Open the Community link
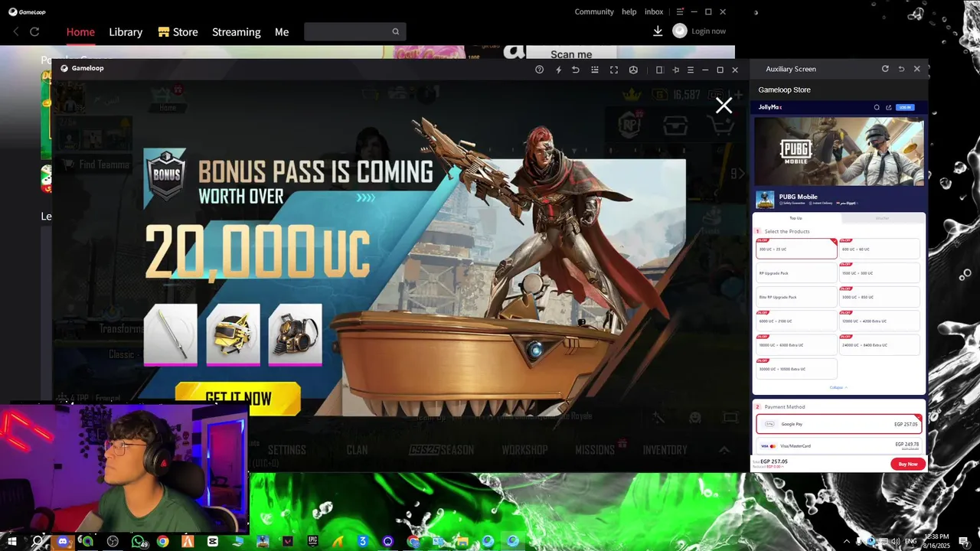The width and height of the screenshot is (980, 551). pyautogui.click(x=594, y=11)
